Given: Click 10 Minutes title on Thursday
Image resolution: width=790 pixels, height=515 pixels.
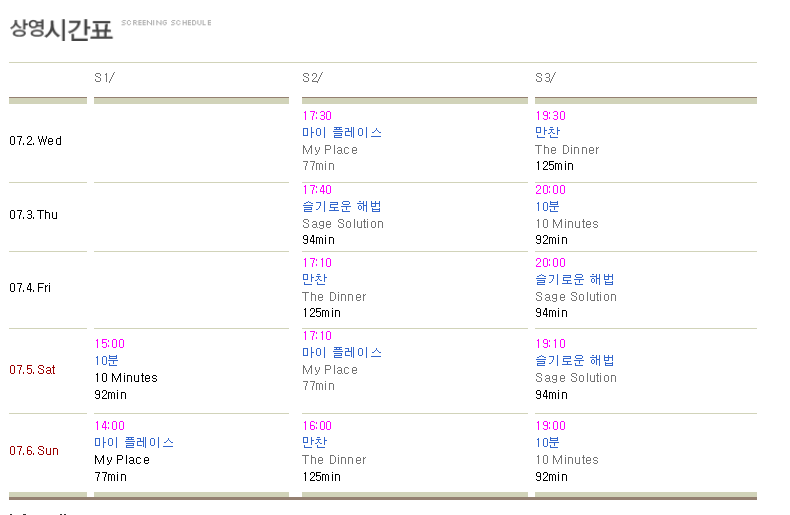Looking at the screenshot, I should pos(567,224).
